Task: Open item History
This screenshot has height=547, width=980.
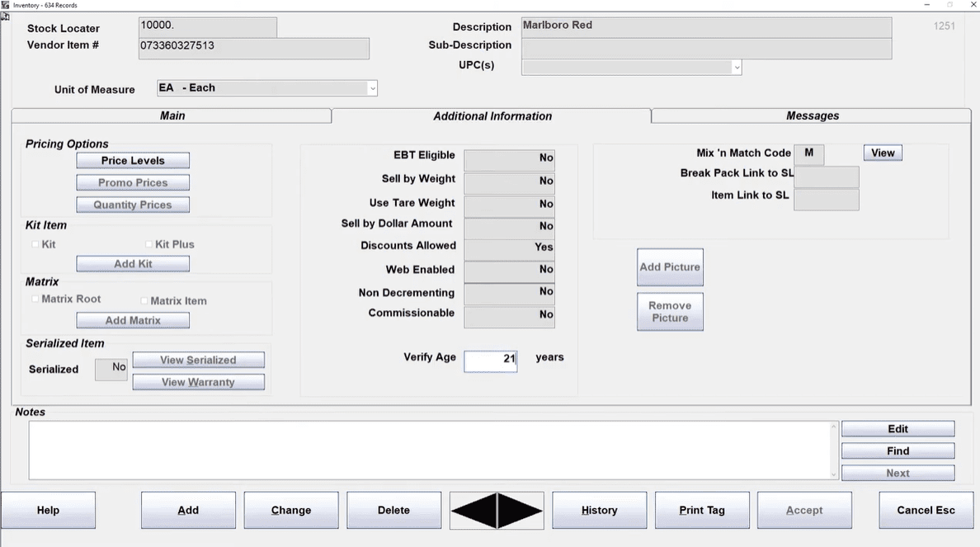Action: coord(599,510)
